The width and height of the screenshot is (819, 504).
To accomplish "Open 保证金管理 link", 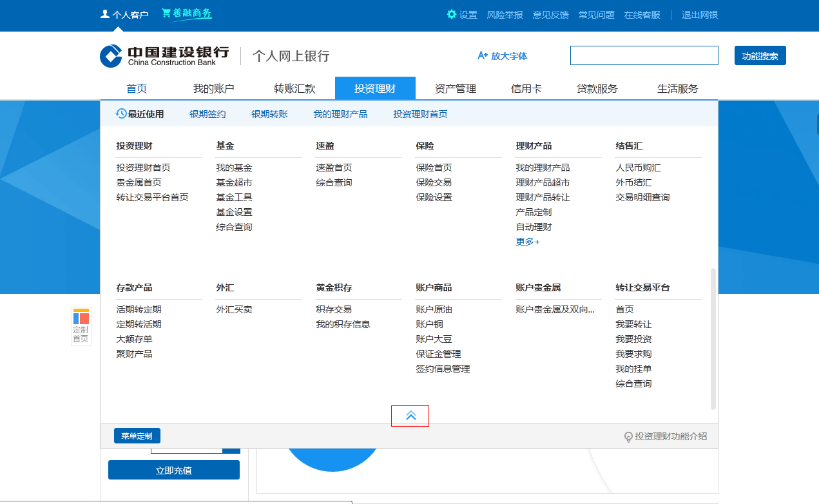I will pos(438,354).
